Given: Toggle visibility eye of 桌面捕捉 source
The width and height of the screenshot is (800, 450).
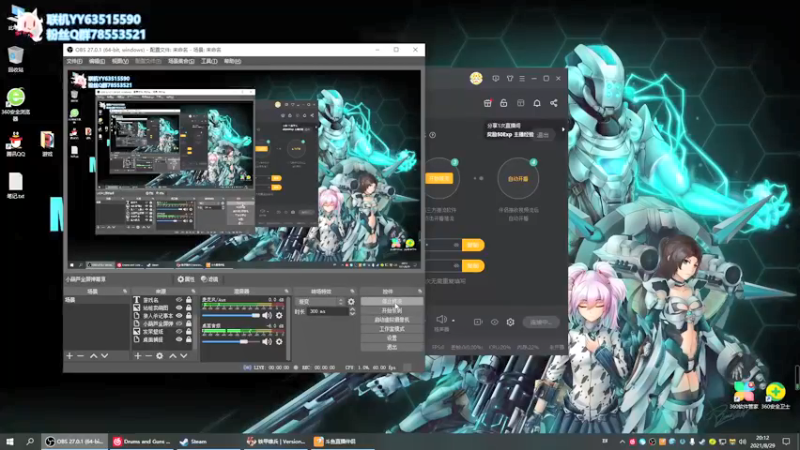Looking at the screenshot, I should click(x=179, y=339).
